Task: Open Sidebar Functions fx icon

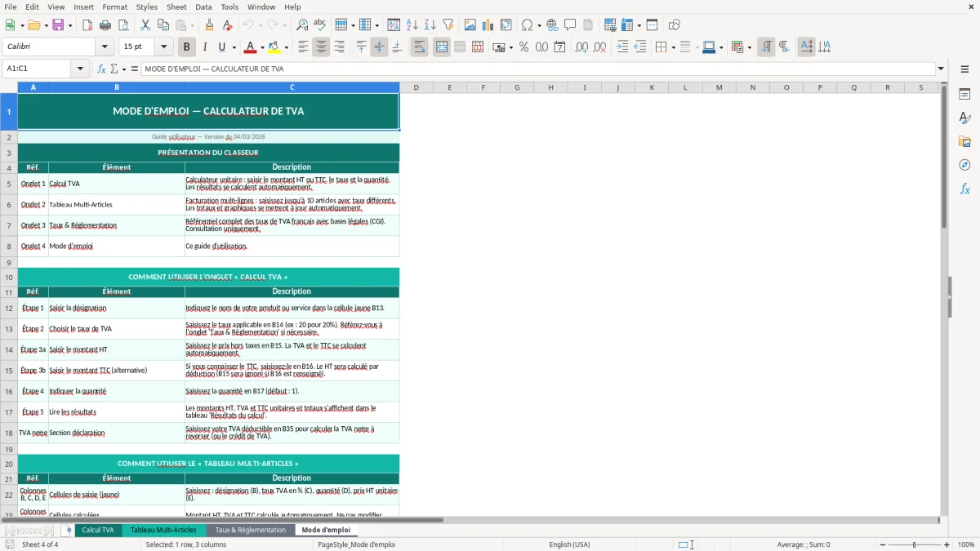Action: (x=964, y=189)
